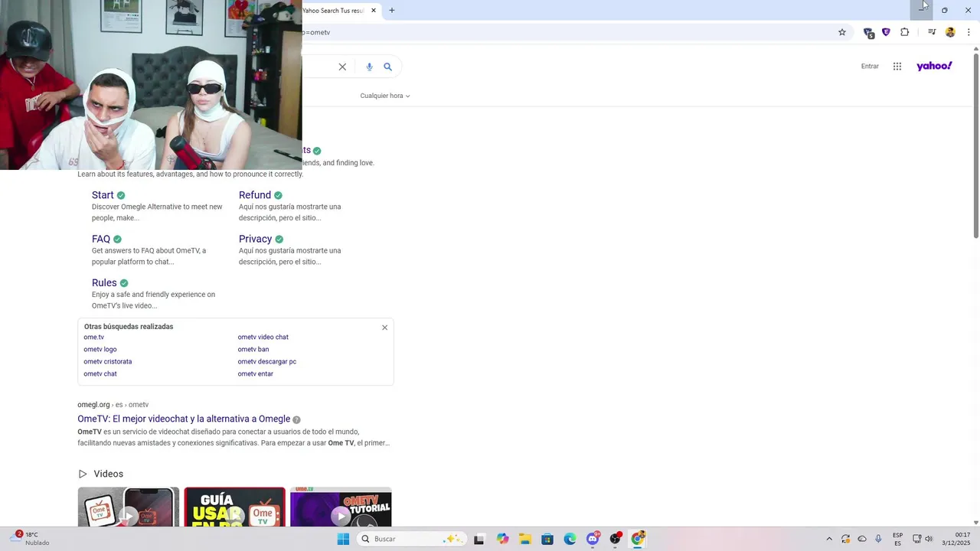The image size is (980, 551).
Task: Play the GUÍA USAR EN PC video
Action: pos(234,507)
